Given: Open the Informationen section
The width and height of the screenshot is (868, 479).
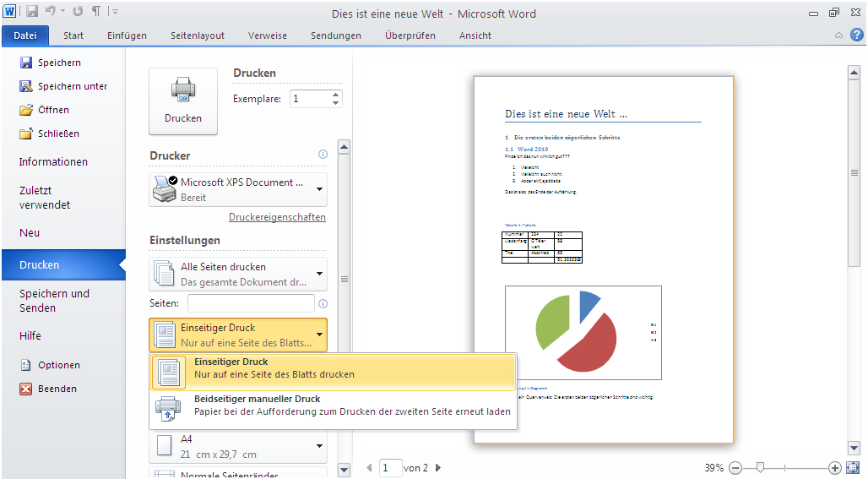Looking at the screenshot, I should pos(53,161).
